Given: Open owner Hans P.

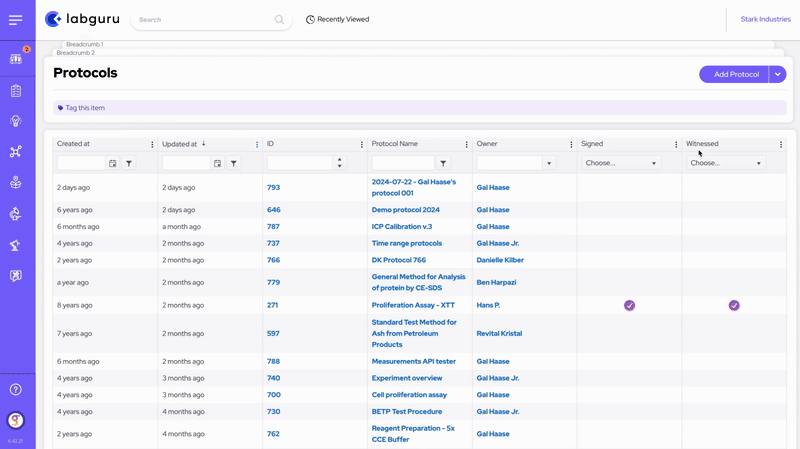Looking at the screenshot, I should [488, 305].
